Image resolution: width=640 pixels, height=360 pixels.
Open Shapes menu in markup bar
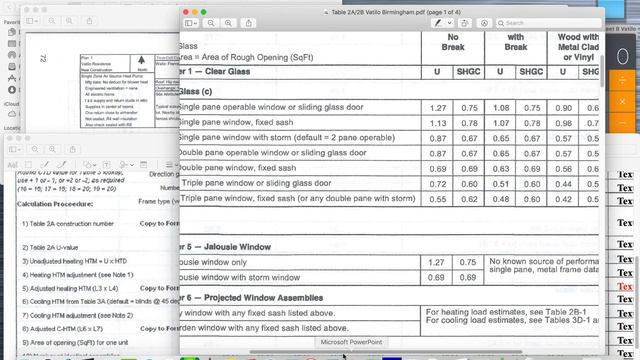click(x=89, y=165)
